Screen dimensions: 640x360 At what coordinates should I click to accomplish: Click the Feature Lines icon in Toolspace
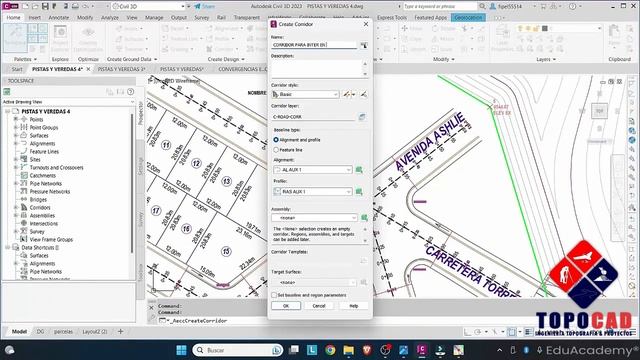pyautogui.click(x=24, y=151)
